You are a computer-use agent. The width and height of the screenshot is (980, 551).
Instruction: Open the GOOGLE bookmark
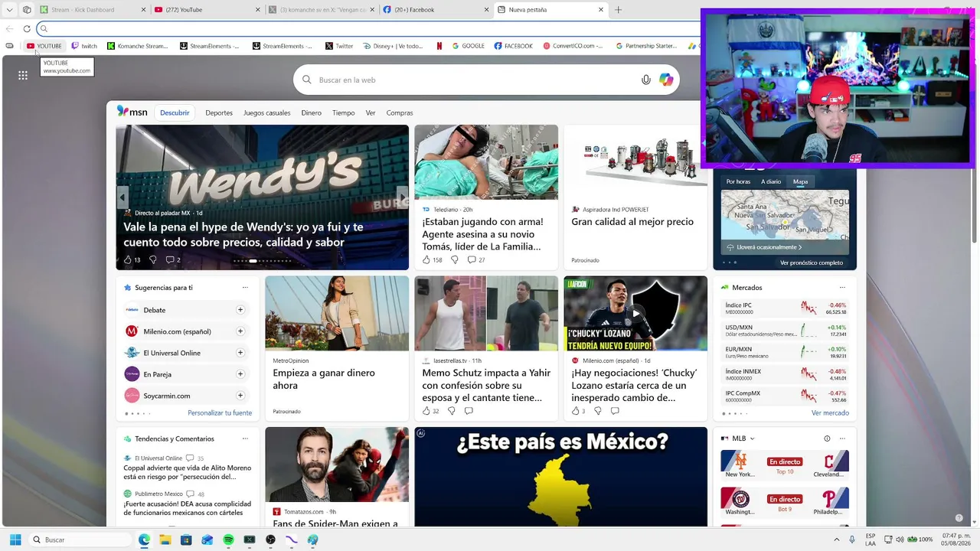coord(469,46)
